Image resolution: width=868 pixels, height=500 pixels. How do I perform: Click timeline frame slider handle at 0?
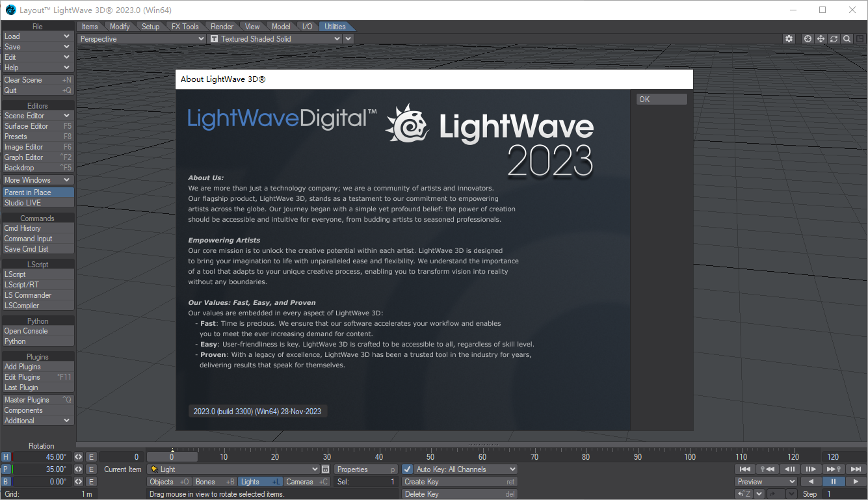(x=172, y=457)
